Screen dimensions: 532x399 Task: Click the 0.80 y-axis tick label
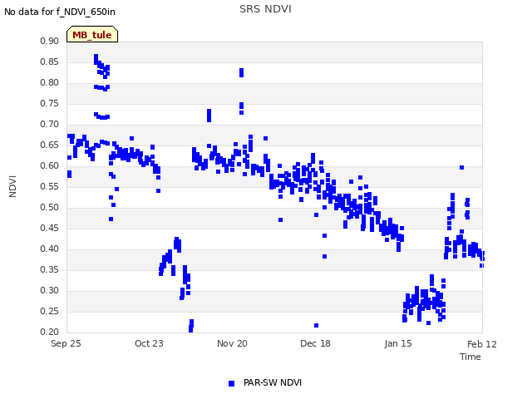click(50, 82)
